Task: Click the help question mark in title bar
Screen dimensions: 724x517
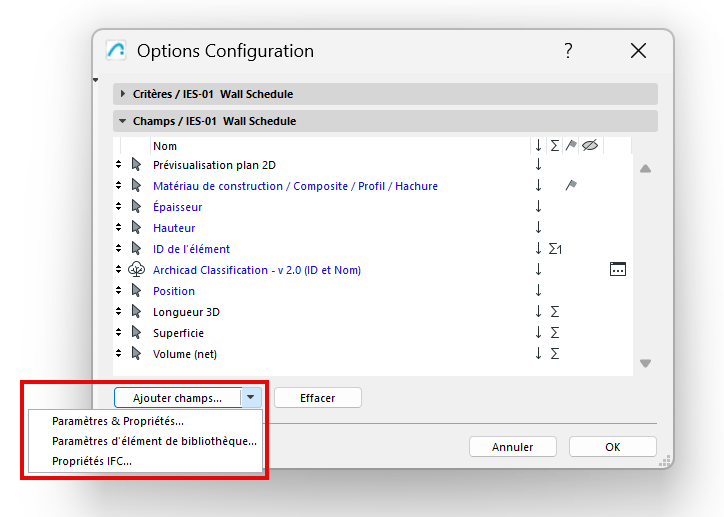Action: point(568,51)
